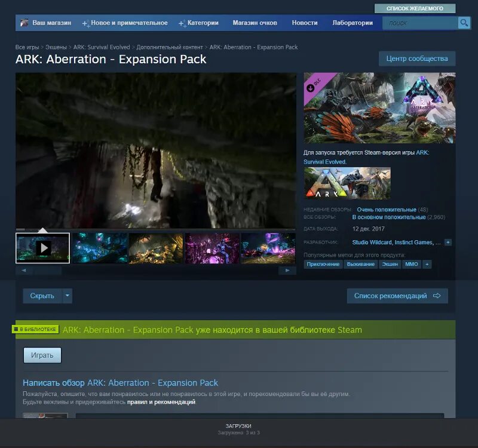Select the Экшен tag
The height and width of the screenshot is (448, 478).
tap(390, 264)
